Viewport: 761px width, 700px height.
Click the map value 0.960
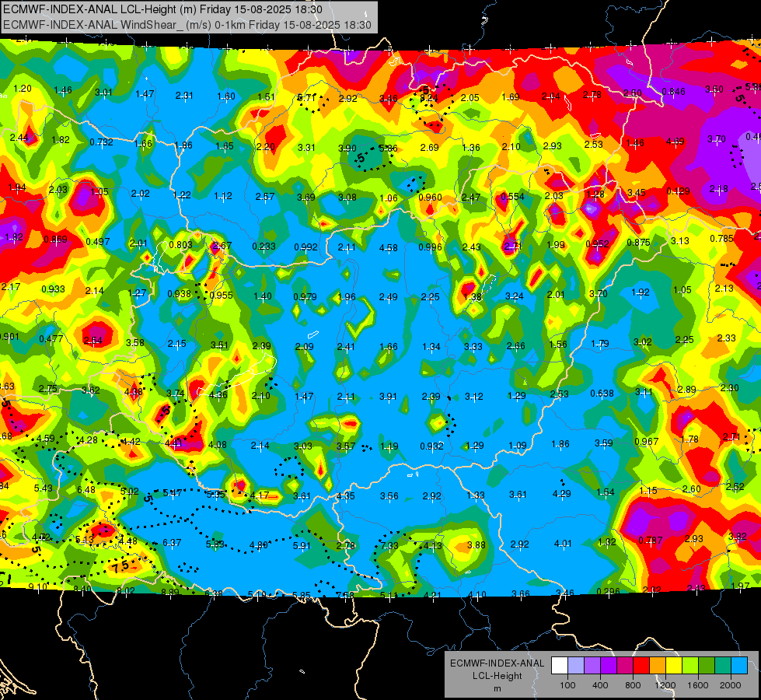pos(430,198)
